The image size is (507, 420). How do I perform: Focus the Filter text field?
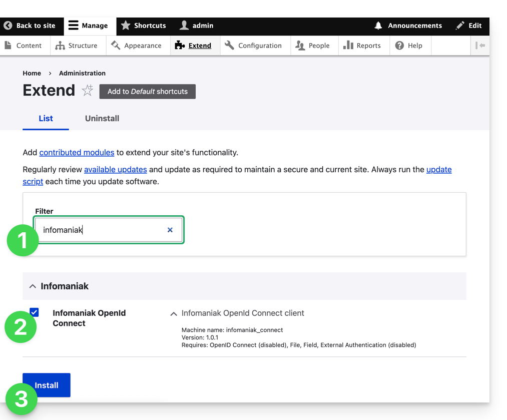coord(109,230)
